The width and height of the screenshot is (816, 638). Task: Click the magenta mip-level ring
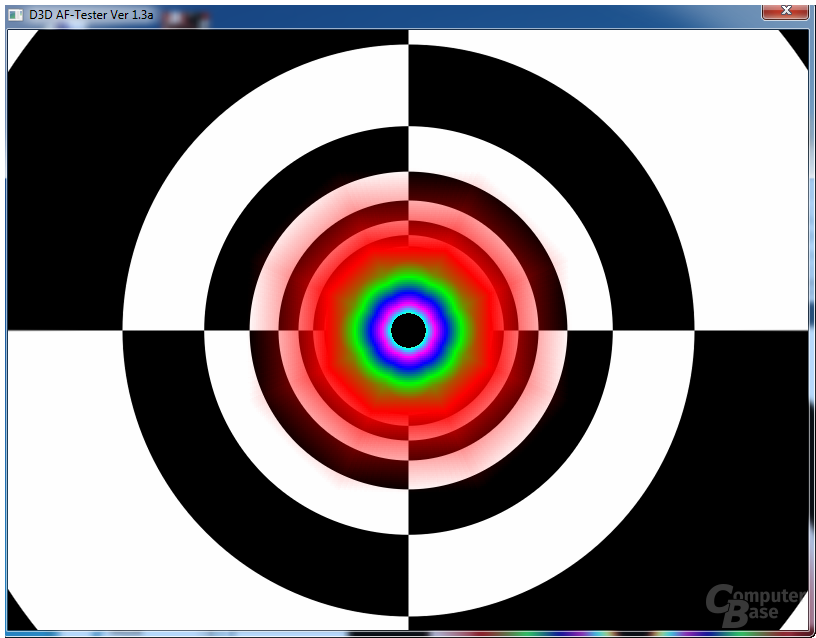[x=408, y=303]
